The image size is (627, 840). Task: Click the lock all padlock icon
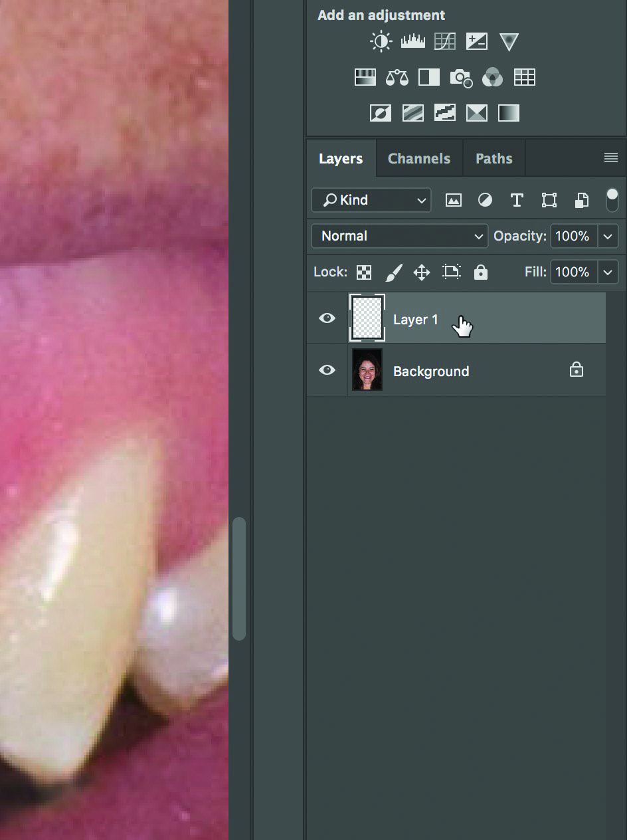pyautogui.click(x=480, y=272)
